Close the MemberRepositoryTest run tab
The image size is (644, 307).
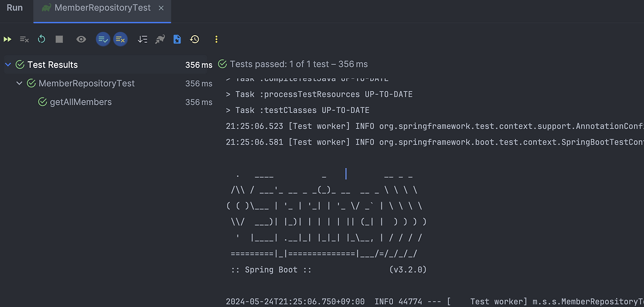click(x=160, y=8)
